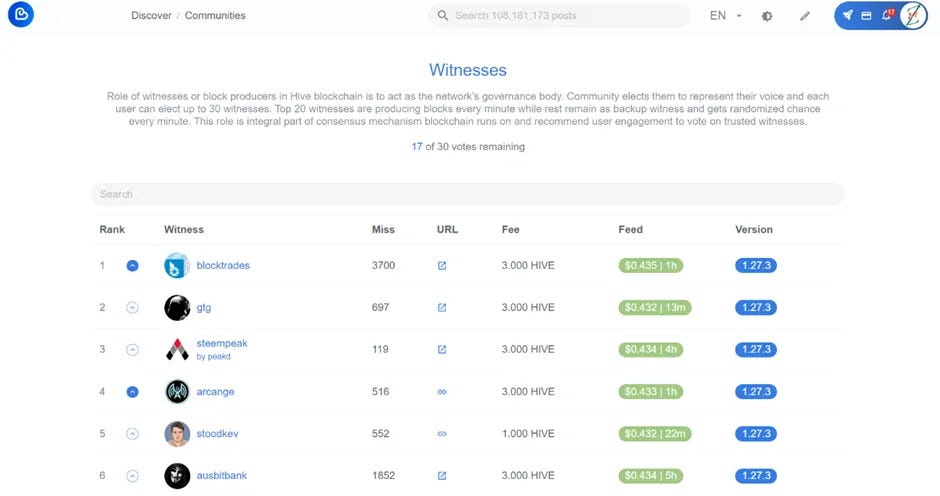Open stoodkev profile link
The width and height of the screenshot is (940, 496).
[x=217, y=434]
